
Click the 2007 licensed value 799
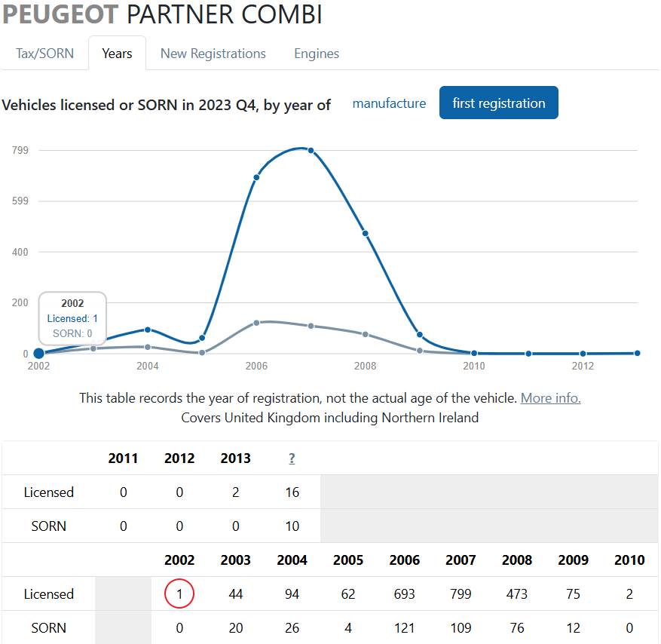click(461, 593)
